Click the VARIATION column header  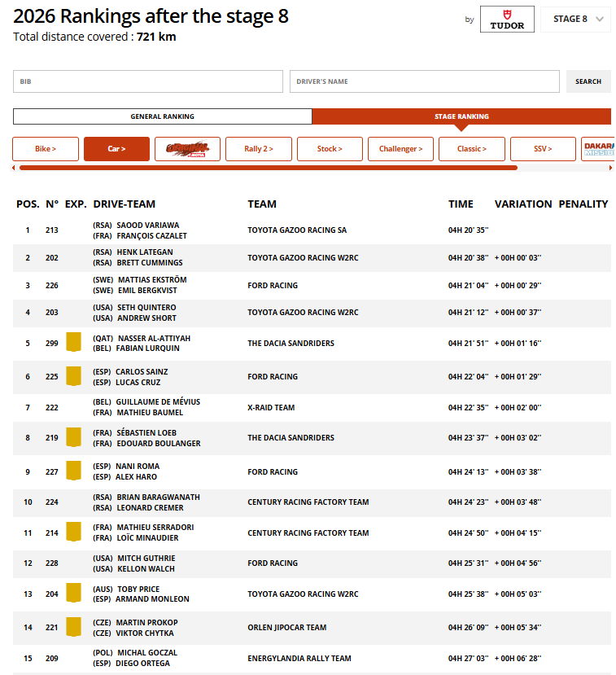click(x=523, y=204)
